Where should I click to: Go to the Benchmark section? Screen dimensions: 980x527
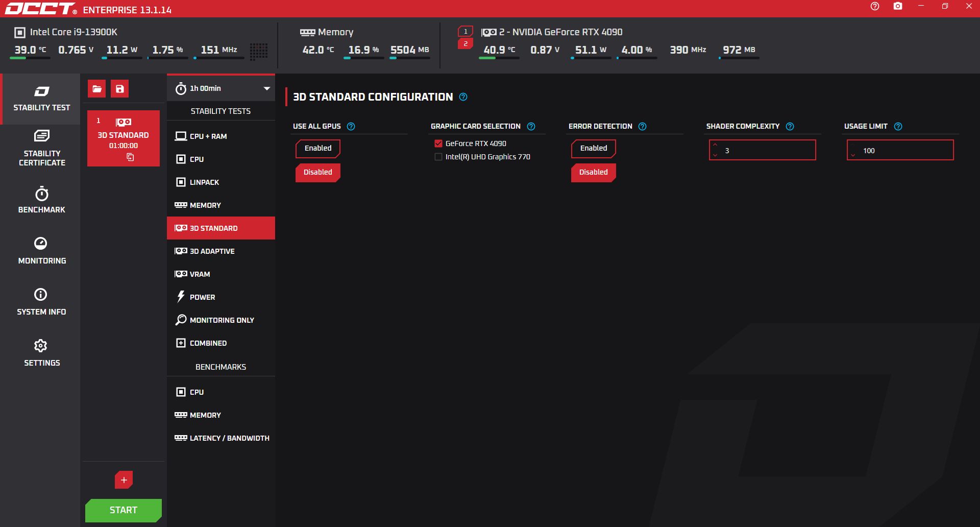[x=42, y=200]
